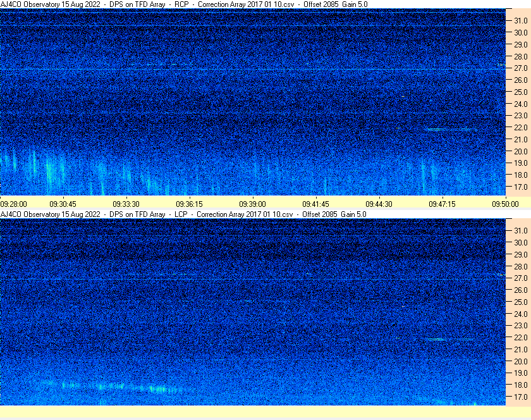Click the 22.0 frequency label on RCP axis
The image size is (531, 420).
point(521,128)
